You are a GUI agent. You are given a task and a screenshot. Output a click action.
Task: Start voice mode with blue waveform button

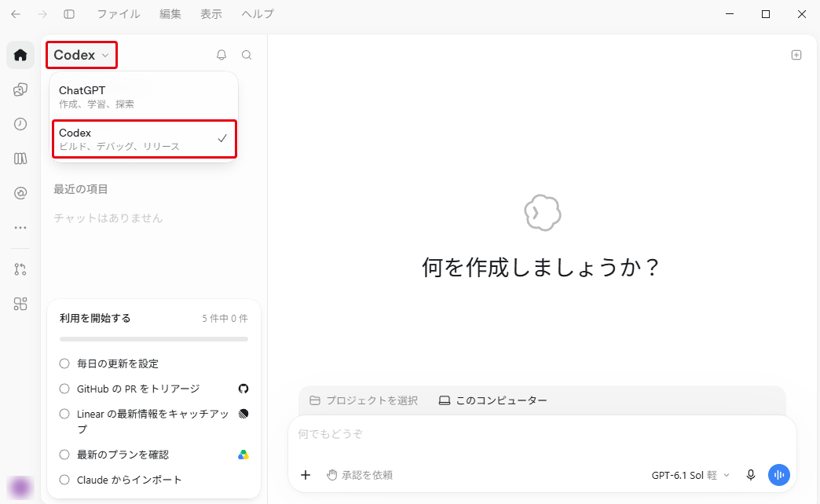pos(778,475)
